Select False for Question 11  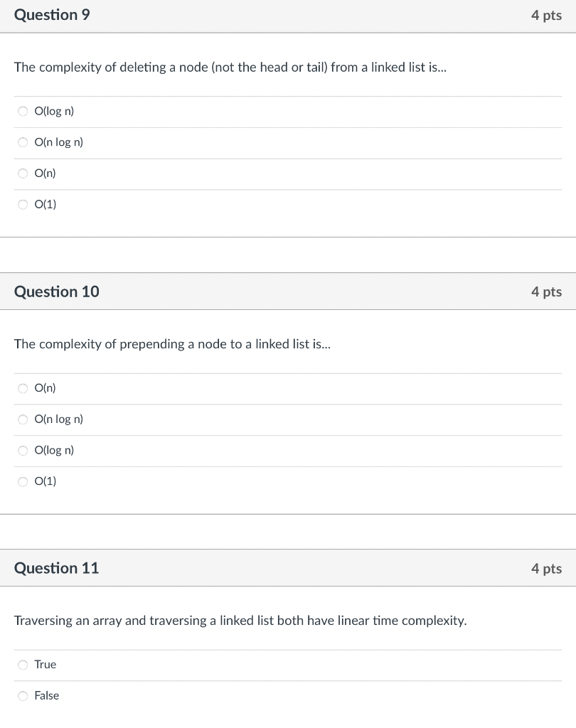click(23, 696)
